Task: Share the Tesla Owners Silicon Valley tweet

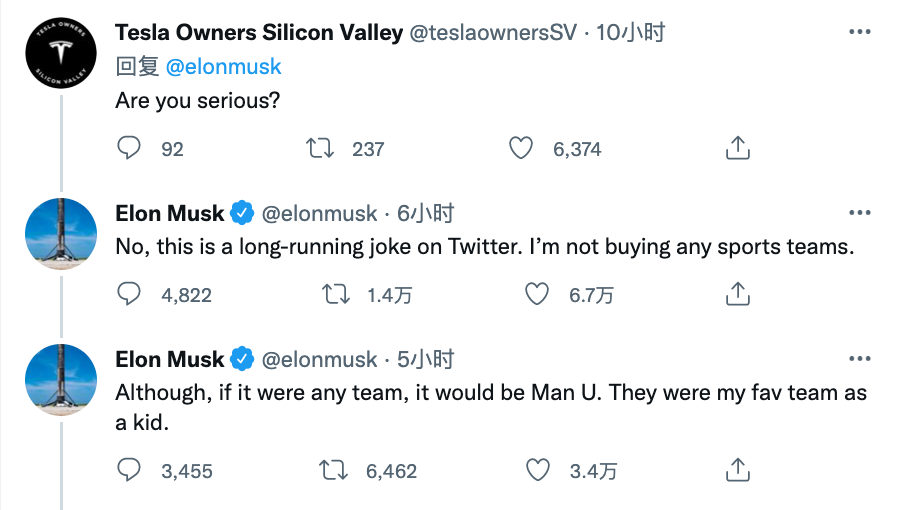Action: (736, 149)
